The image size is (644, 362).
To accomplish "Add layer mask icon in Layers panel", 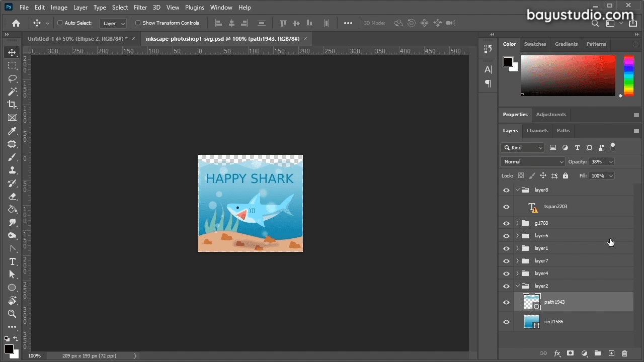I will pyautogui.click(x=571, y=353).
